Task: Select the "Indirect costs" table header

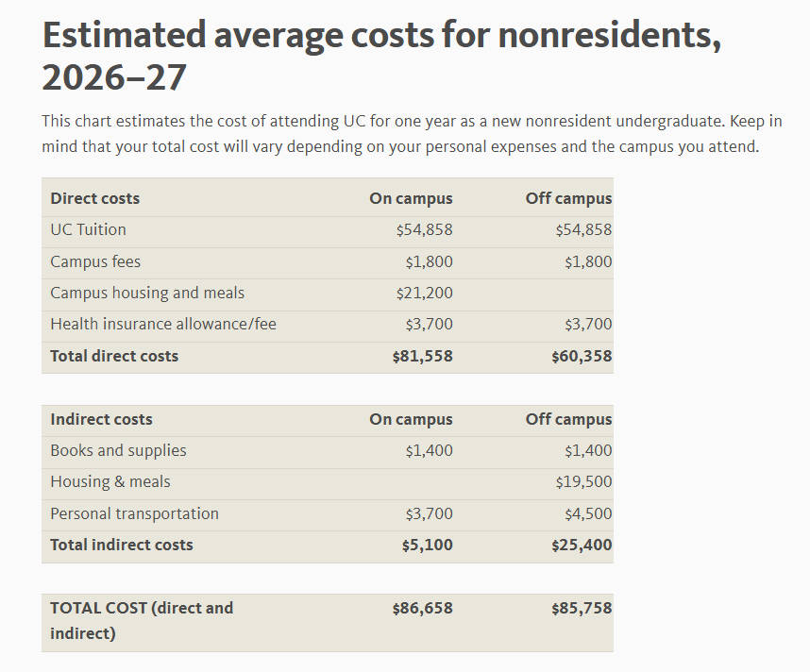Action: (x=101, y=419)
